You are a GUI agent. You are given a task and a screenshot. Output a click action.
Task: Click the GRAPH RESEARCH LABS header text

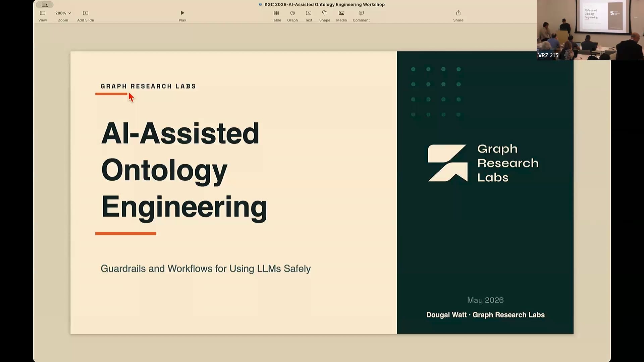point(148,86)
